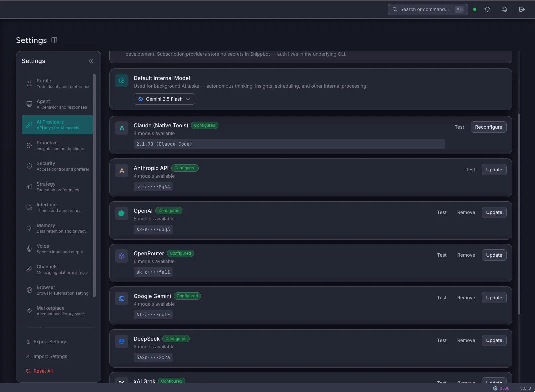
Task: Open the Agent settings section
Action: pyautogui.click(x=57, y=104)
